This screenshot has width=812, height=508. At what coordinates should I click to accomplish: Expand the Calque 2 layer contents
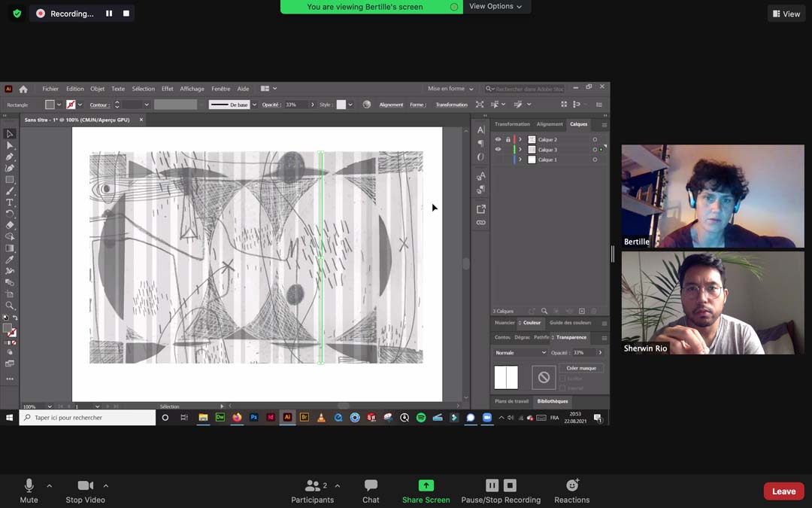520,139
